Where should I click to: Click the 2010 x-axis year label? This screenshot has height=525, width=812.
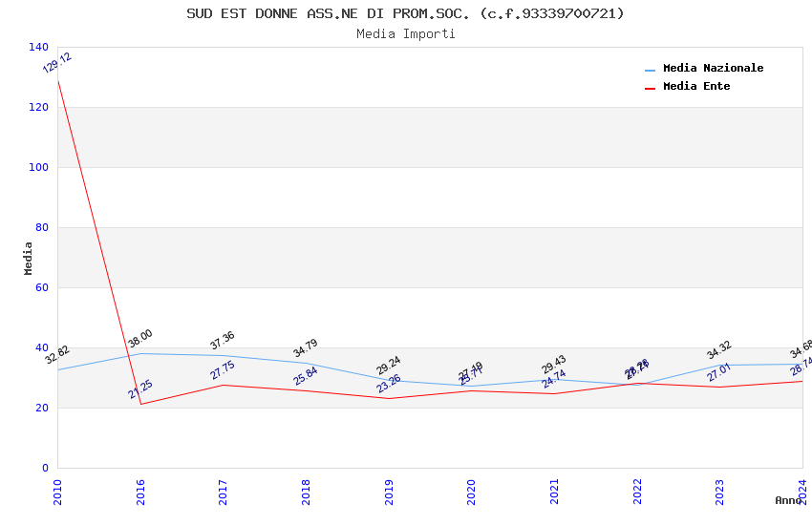click(x=57, y=492)
